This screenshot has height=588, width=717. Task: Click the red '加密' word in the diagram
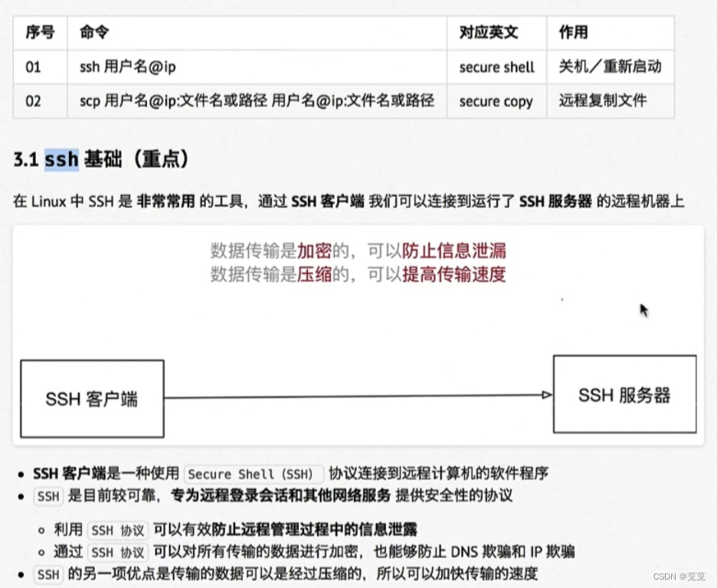pyautogui.click(x=314, y=250)
